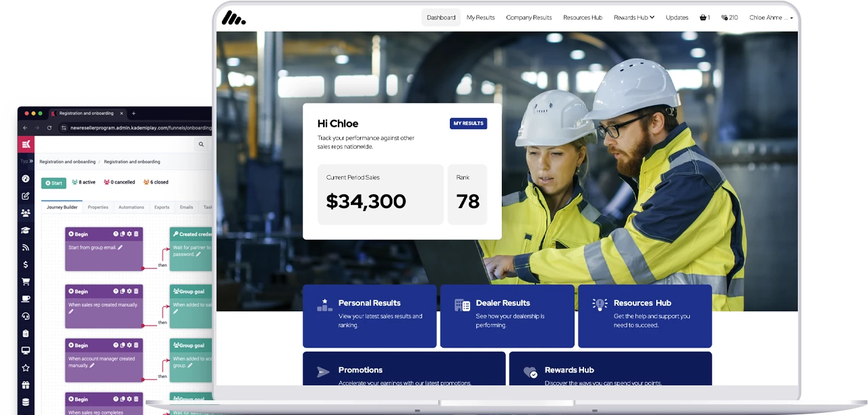Click the green Start button in admin
The image size is (868, 415).
pos(53,183)
